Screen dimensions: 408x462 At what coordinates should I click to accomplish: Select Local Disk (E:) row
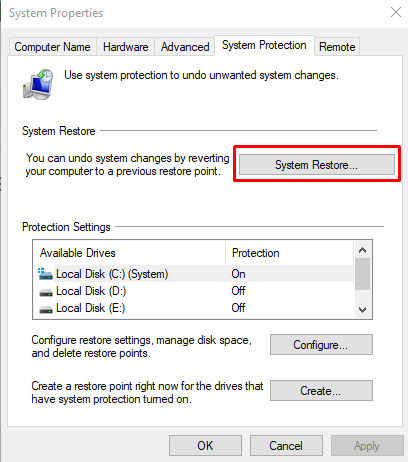[x=193, y=308]
